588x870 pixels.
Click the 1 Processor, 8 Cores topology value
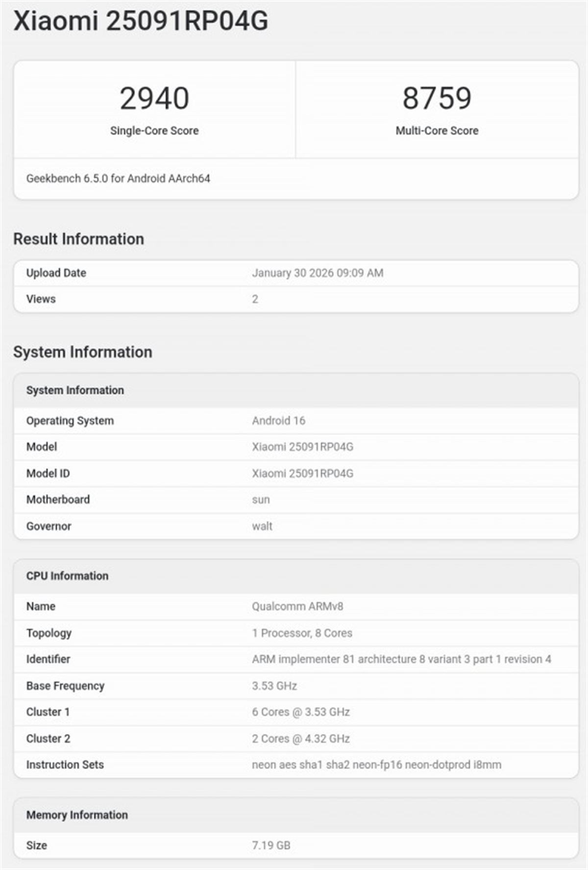coord(302,633)
